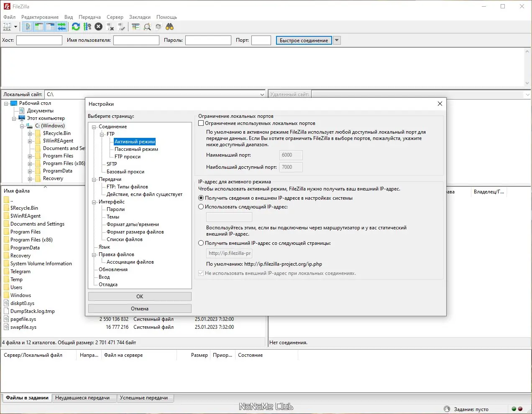
Task: Close the Настройки dialog with X
Action: pos(440,104)
